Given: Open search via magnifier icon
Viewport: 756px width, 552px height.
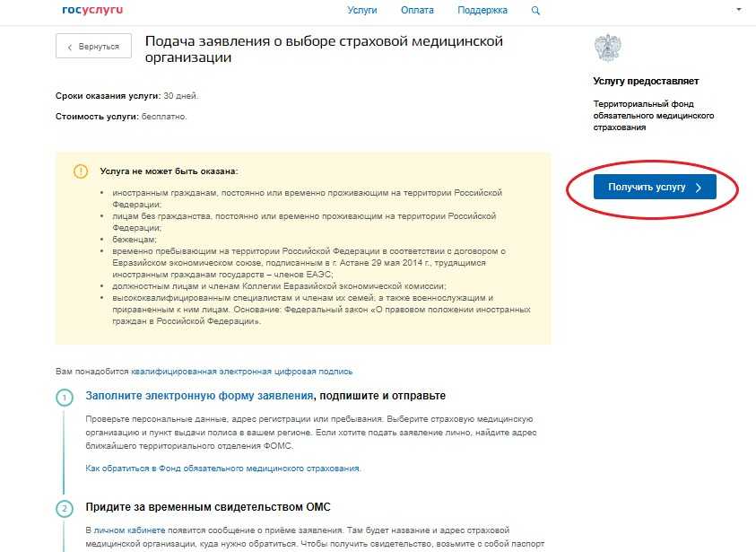Looking at the screenshot, I should pos(535,10).
